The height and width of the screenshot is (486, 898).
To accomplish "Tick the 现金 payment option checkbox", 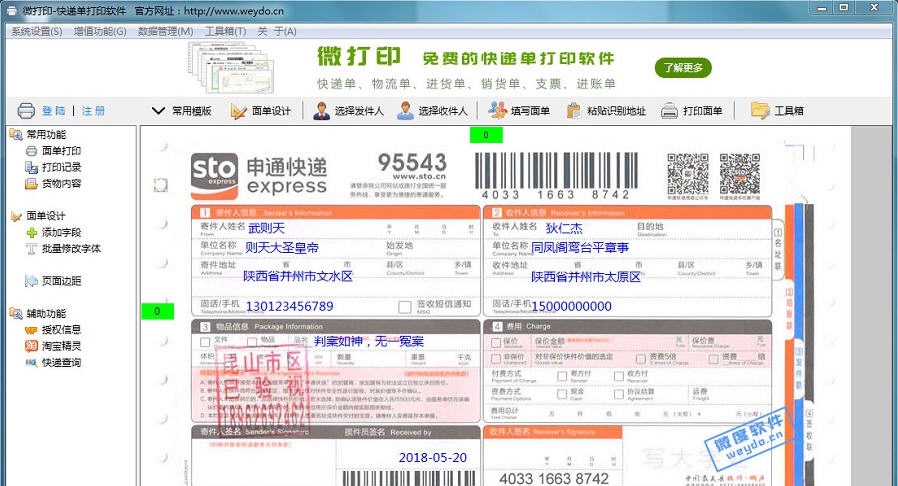I will click(x=562, y=394).
